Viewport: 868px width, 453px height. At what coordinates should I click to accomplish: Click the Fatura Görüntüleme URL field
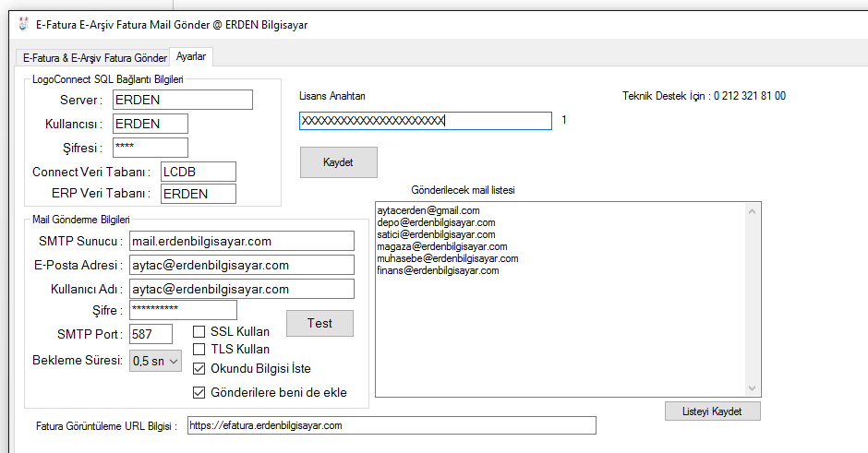pos(392,425)
